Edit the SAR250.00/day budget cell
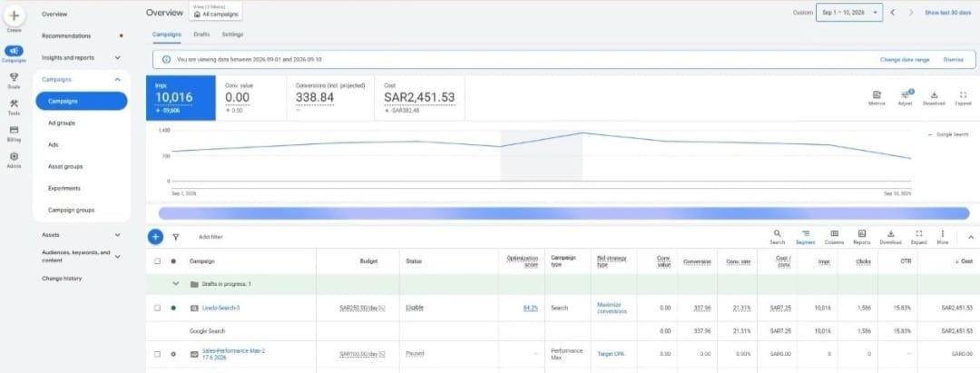 [x=362, y=308]
